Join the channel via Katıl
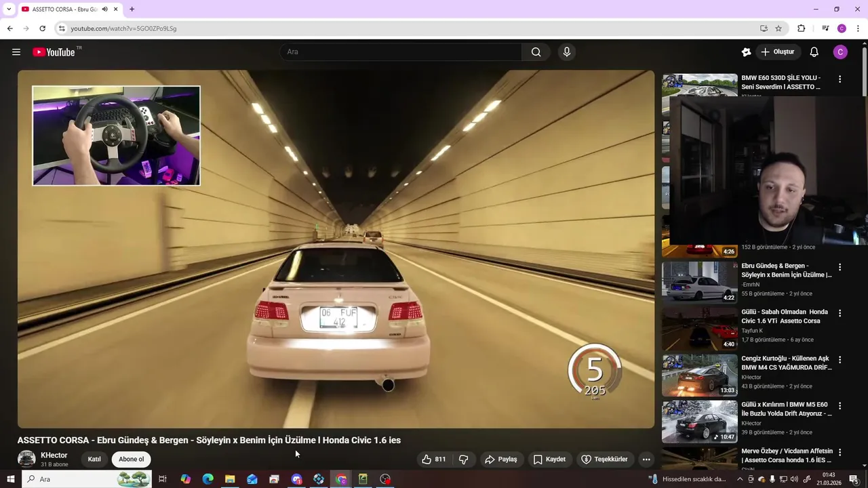The image size is (868, 488). [94, 459]
